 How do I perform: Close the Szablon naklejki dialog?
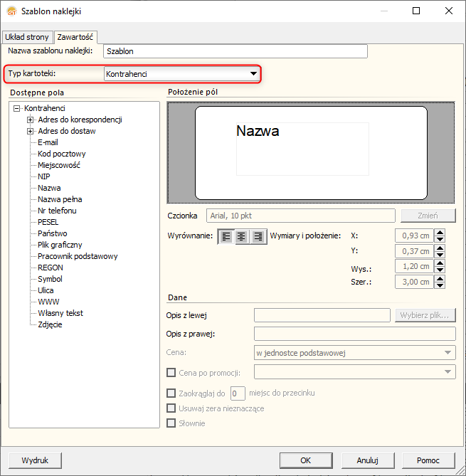(x=449, y=11)
